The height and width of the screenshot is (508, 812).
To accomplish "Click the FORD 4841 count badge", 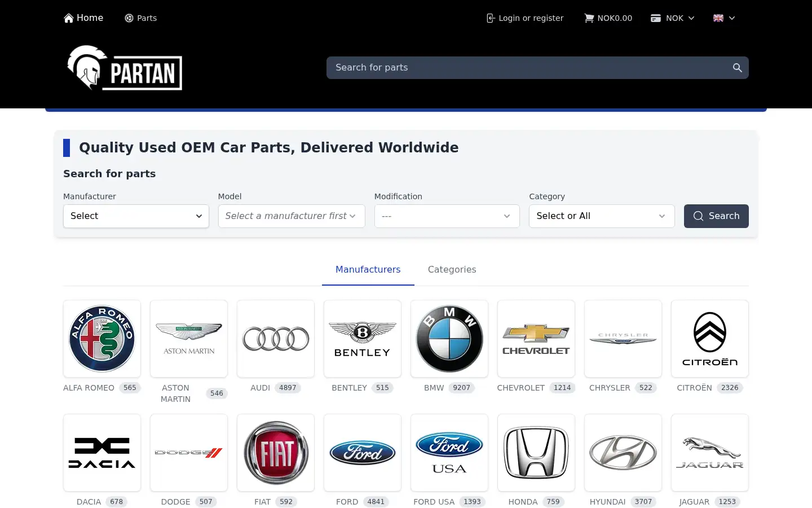I will pyautogui.click(x=376, y=502).
